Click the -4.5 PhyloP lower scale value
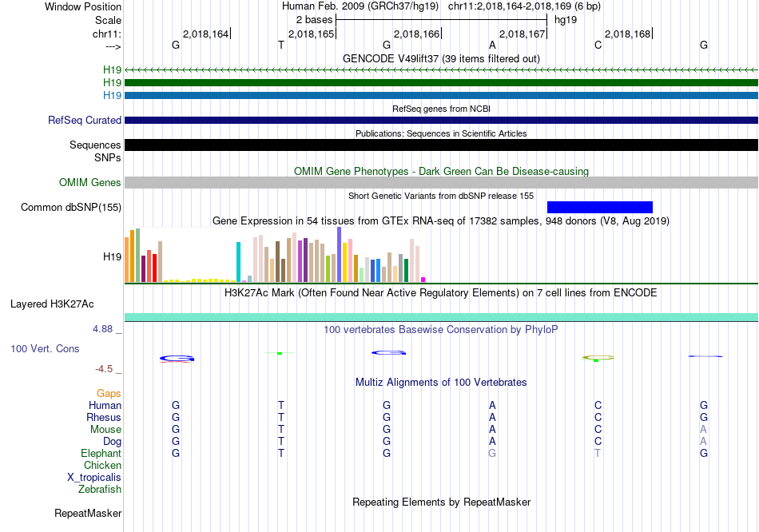 point(104,369)
